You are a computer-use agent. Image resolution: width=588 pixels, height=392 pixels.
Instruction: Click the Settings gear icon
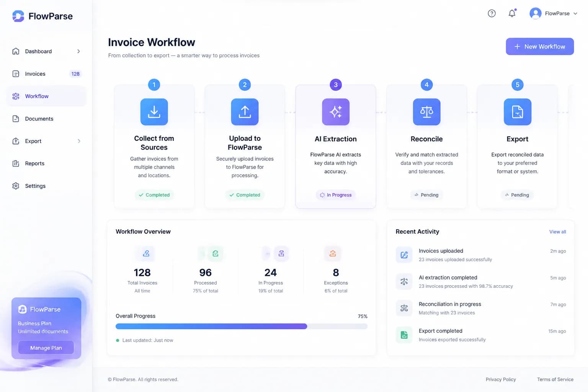(x=16, y=186)
